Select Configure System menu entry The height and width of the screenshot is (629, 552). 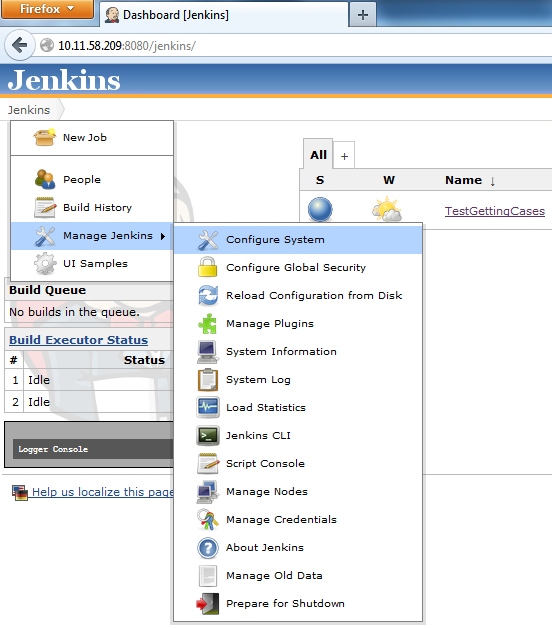click(298, 240)
